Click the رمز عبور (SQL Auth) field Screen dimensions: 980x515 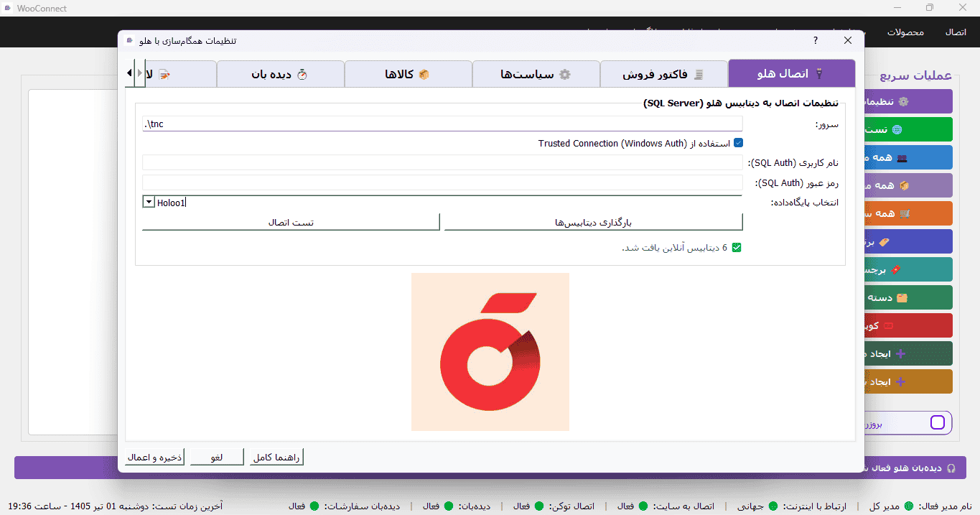[442, 182]
